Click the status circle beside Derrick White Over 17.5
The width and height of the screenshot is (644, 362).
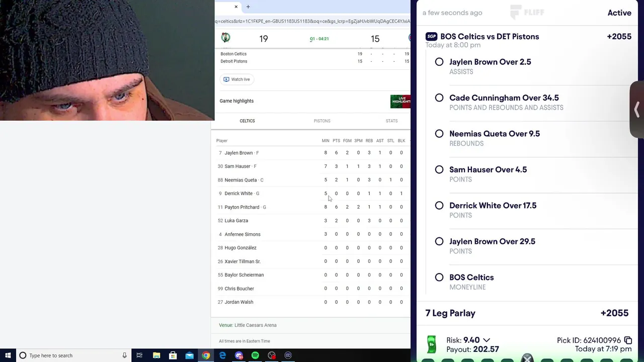pos(439,206)
